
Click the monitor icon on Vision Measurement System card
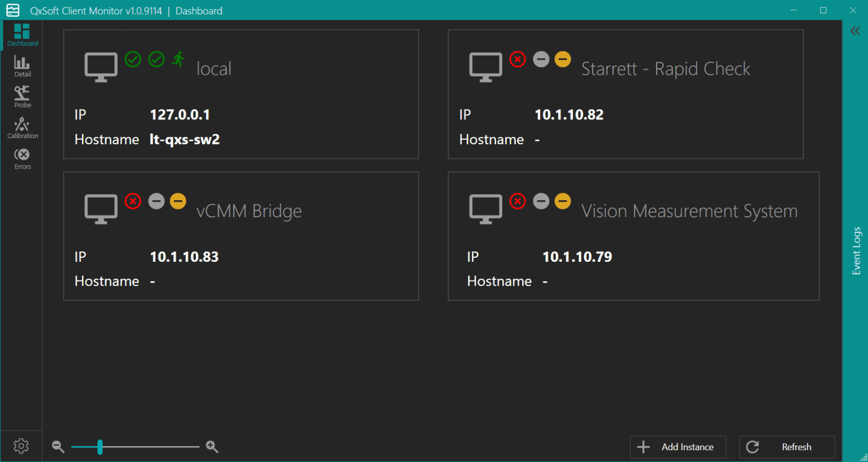point(485,209)
